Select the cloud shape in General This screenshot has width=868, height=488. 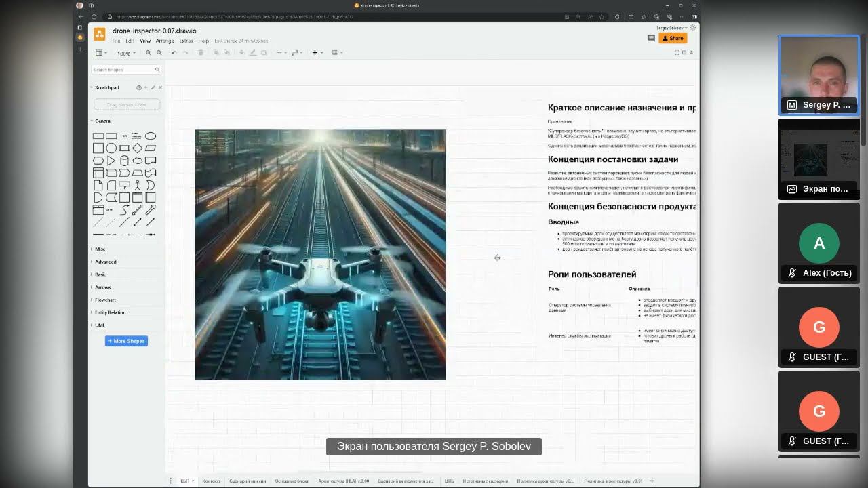[138, 161]
